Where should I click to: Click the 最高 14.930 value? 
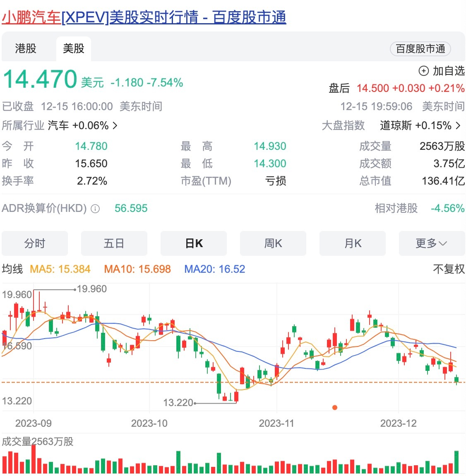pyautogui.click(x=270, y=147)
